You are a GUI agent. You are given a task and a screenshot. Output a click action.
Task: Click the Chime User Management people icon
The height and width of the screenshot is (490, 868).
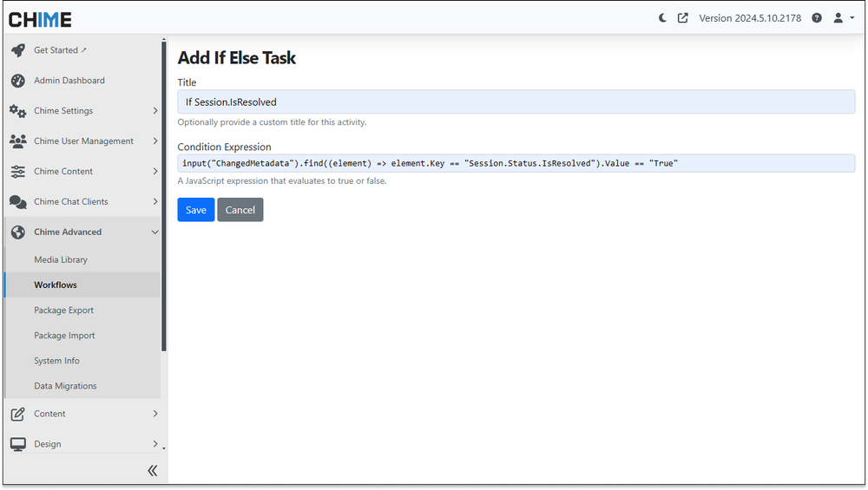(18, 141)
